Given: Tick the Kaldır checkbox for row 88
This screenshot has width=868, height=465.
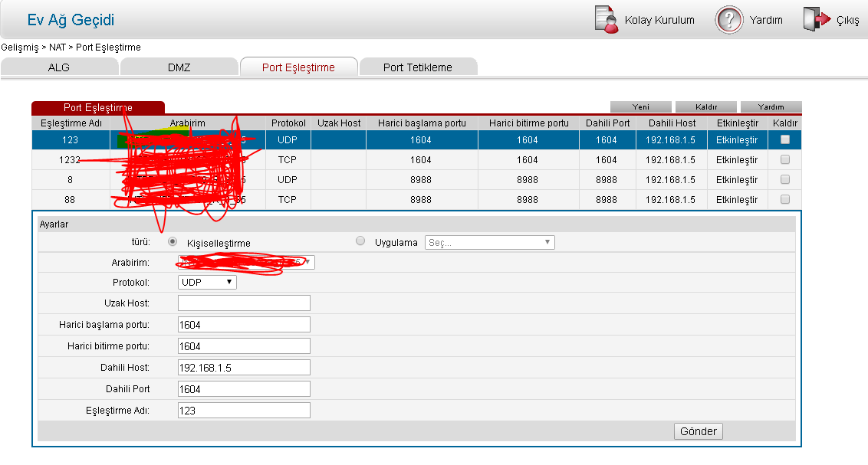Looking at the screenshot, I should [x=785, y=199].
